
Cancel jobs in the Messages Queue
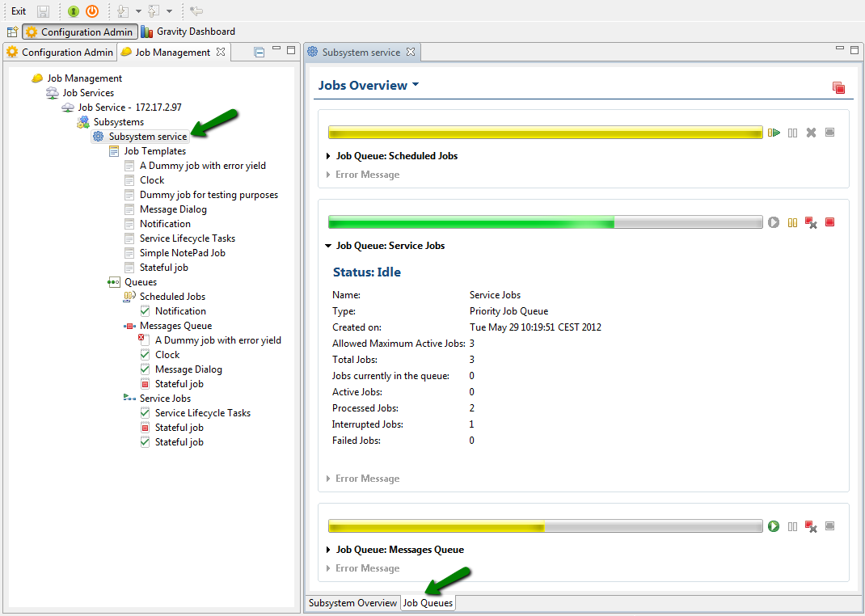click(811, 526)
